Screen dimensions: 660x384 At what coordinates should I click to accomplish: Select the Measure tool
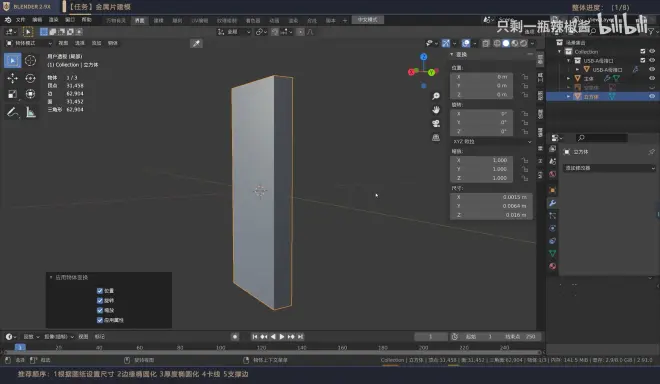coord(30,112)
